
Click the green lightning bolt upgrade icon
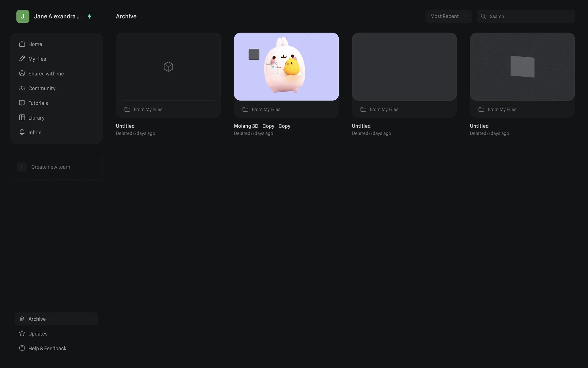(90, 16)
